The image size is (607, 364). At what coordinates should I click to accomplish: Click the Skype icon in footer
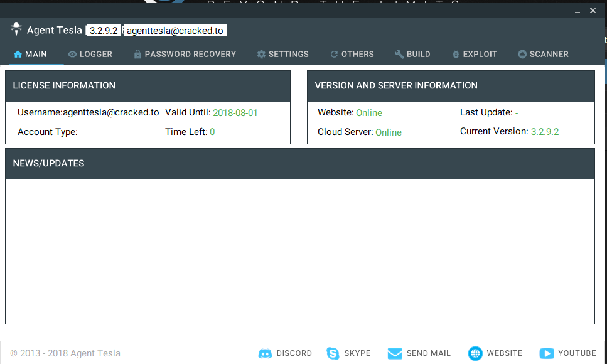pos(333,353)
